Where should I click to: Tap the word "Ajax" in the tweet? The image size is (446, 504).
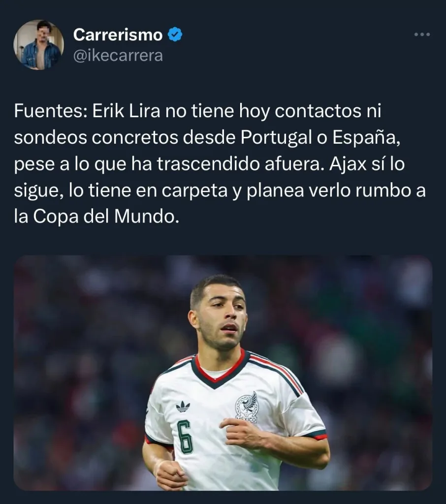point(348,164)
